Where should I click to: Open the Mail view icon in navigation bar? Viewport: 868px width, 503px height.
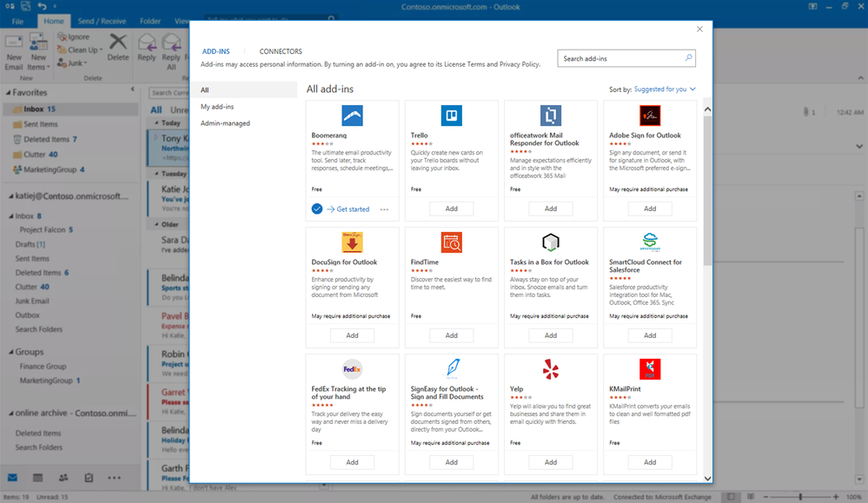13,478
